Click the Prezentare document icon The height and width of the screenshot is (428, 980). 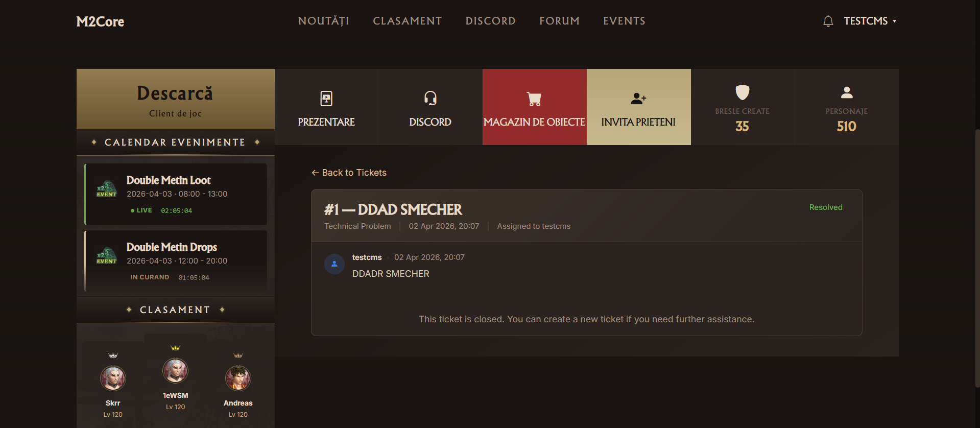point(326,98)
